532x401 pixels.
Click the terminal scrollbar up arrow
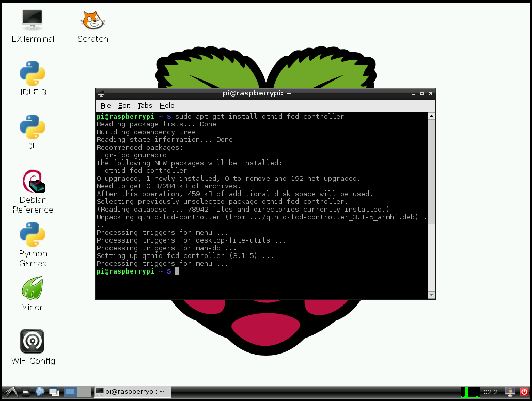432,116
